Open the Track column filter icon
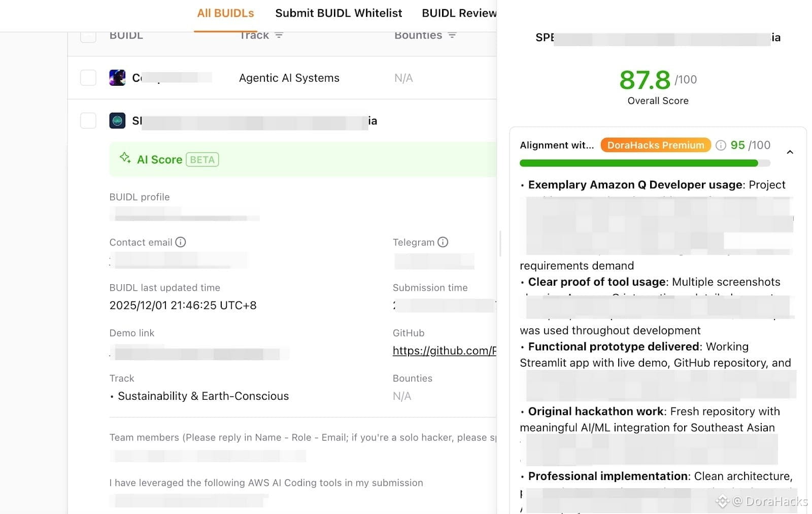This screenshot has width=812, height=514. (279, 35)
